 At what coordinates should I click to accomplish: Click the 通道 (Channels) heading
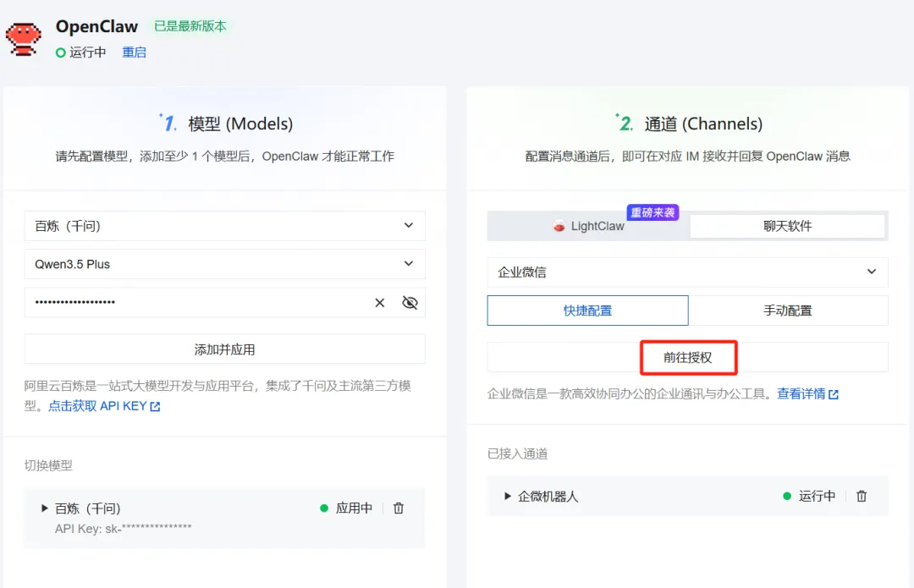(x=703, y=124)
